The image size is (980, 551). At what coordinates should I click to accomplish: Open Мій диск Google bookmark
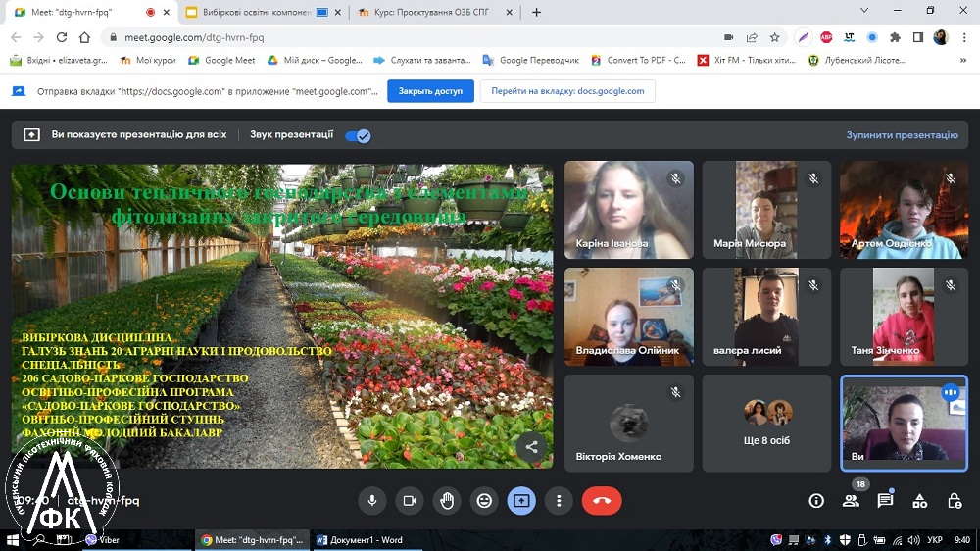click(315, 60)
